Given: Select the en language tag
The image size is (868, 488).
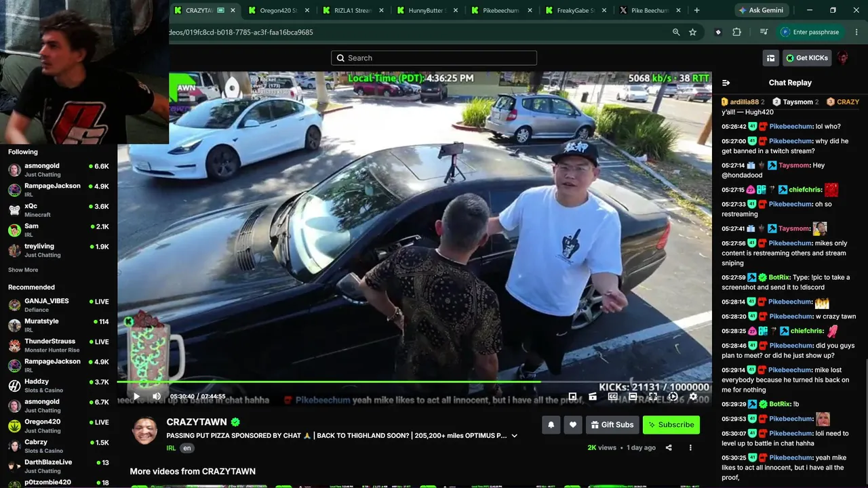Looking at the screenshot, I should coord(187,448).
